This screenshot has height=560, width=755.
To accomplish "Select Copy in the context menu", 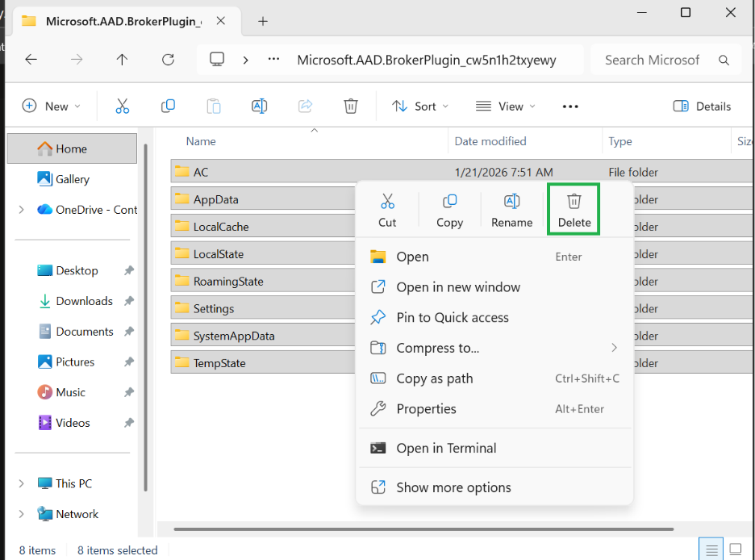I will tap(450, 211).
